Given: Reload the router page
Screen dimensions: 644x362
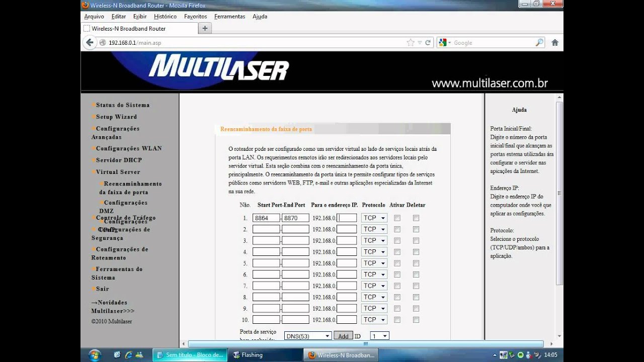Looking at the screenshot, I should tap(428, 43).
